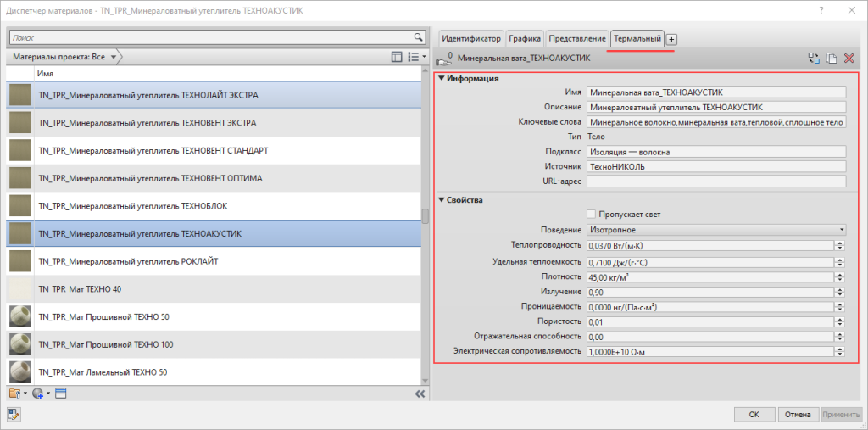Click thumbnail of Мат ТЕХНО 40
This screenshot has height=430, width=868.
coord(20,289)
